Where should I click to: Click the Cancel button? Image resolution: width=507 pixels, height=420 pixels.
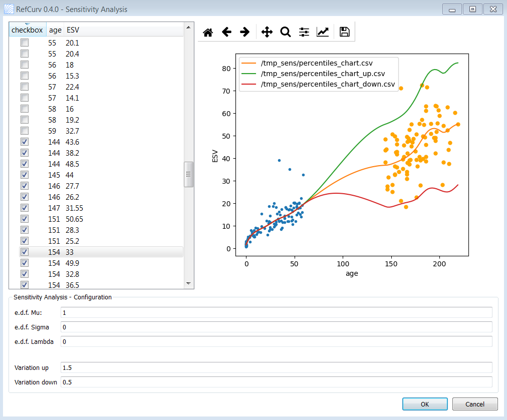[x=474, y=404]
